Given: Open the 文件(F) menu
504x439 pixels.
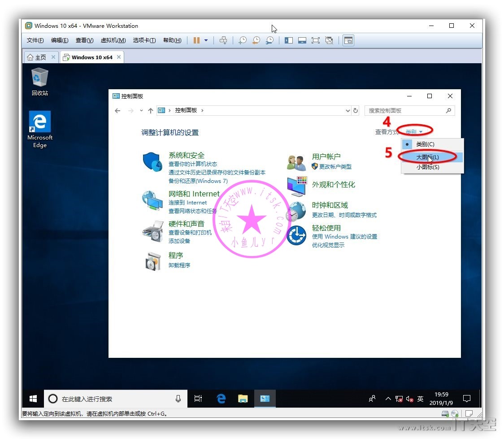Looking at the screenshot, I should tap(35, 40).
